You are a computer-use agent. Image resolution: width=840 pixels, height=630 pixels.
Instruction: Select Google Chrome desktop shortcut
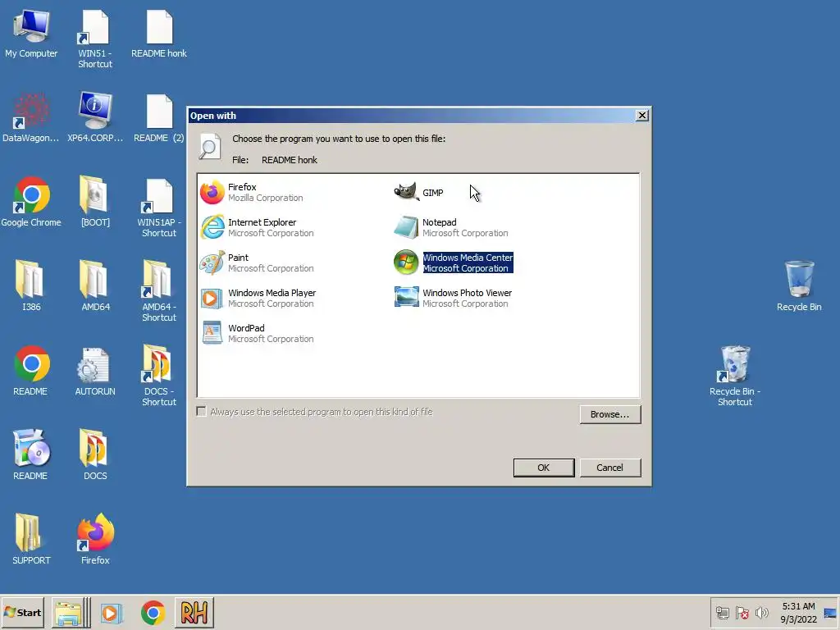(x=31, y=202)
